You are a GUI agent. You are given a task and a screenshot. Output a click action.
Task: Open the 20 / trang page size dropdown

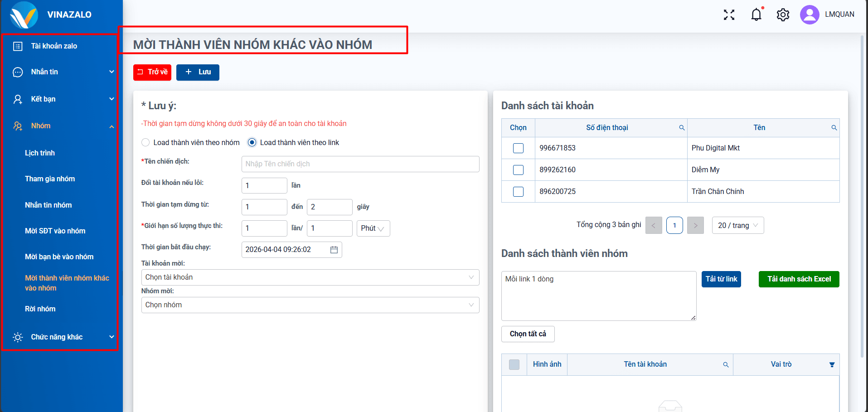click(x=737, y=225)
